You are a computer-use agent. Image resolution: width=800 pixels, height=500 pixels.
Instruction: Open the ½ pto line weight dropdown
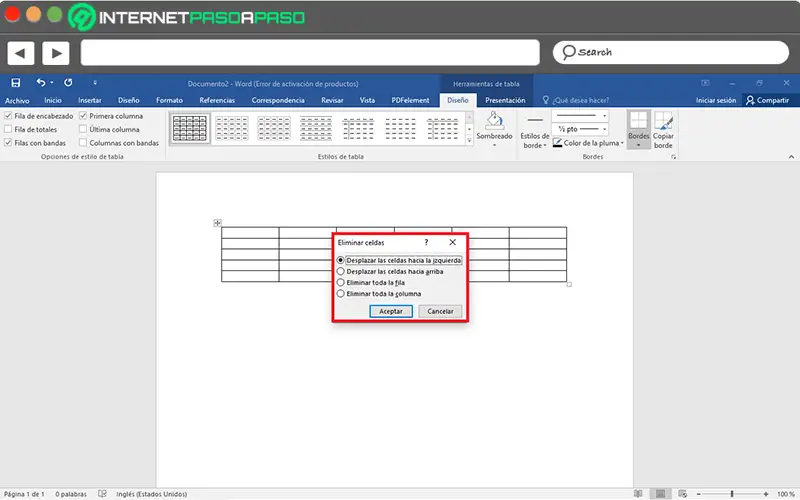[605, 129]
